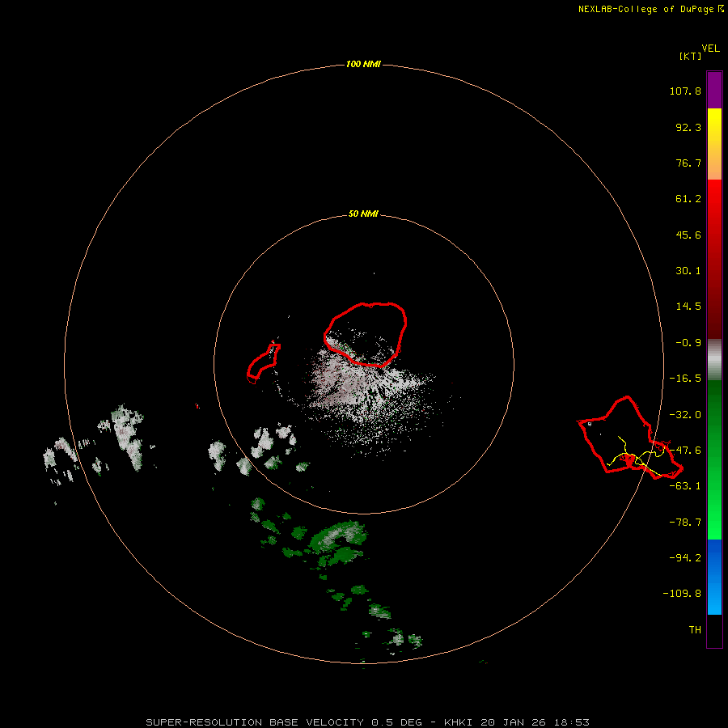Click the -47.6 velocity scale value
The height and width of the screenshot is (728, 728).
685,451
